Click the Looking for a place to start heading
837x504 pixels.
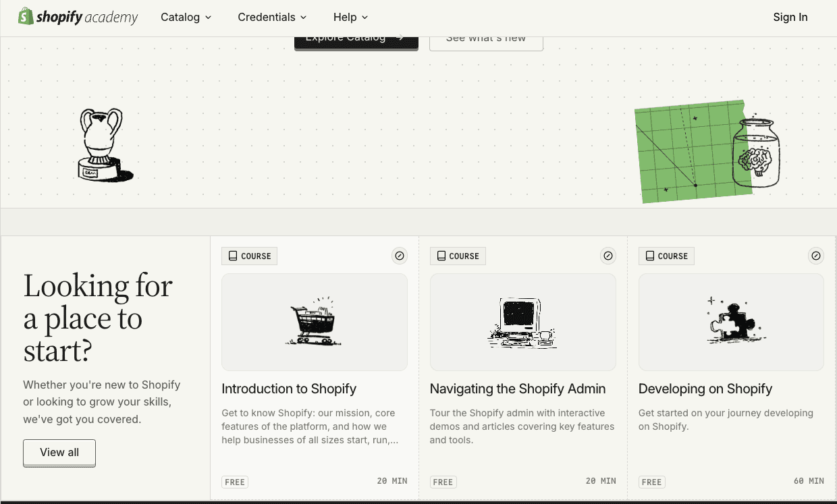(x=98, y=318)
